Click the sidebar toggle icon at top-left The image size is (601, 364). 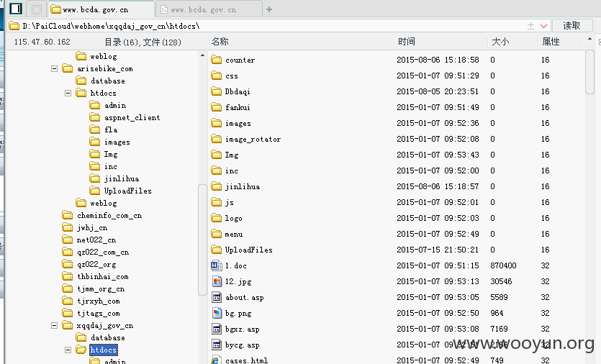tap(16, 9)
